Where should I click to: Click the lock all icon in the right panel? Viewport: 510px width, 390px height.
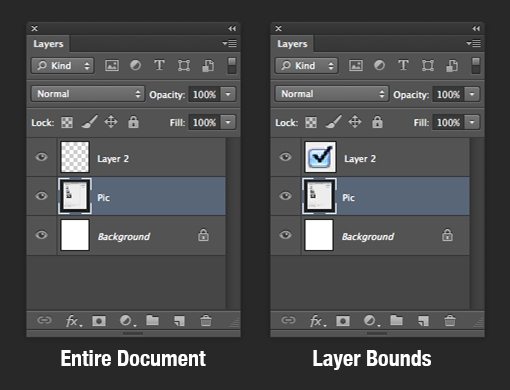(x=377, y=122)
